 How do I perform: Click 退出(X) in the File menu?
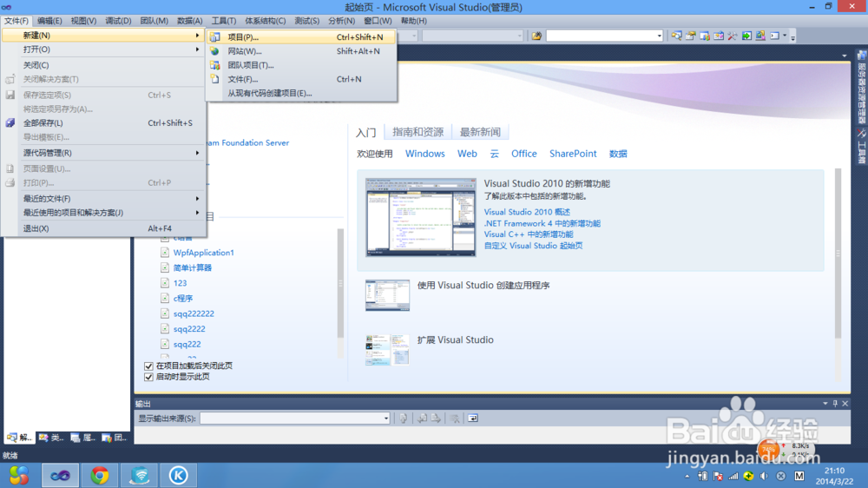tap(104, 228)
